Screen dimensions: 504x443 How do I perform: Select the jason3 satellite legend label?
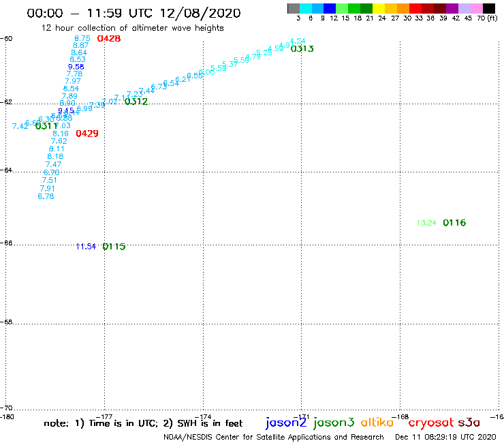[x=334, y=423]
